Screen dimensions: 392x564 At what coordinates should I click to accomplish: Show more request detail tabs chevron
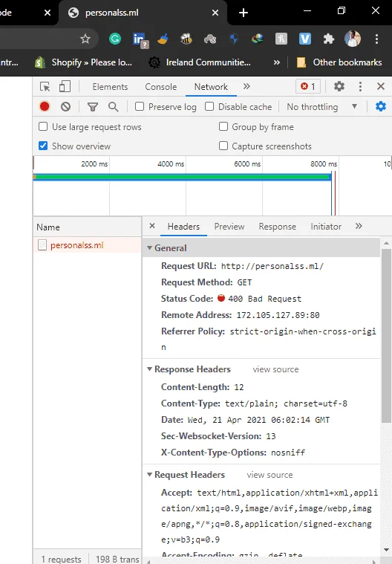[x=359, y=226]
